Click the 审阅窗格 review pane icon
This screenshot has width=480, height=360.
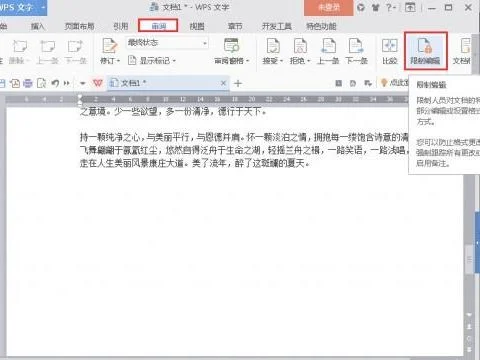point(231,46)
